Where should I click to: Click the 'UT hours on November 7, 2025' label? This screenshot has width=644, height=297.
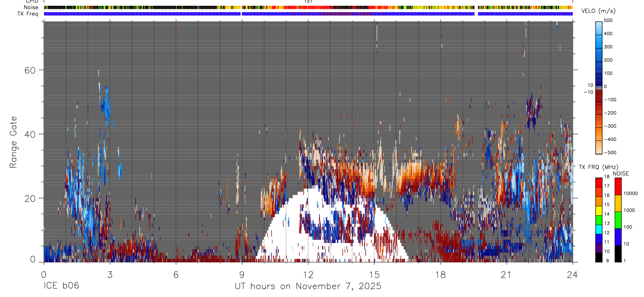(x=307, y=286)
